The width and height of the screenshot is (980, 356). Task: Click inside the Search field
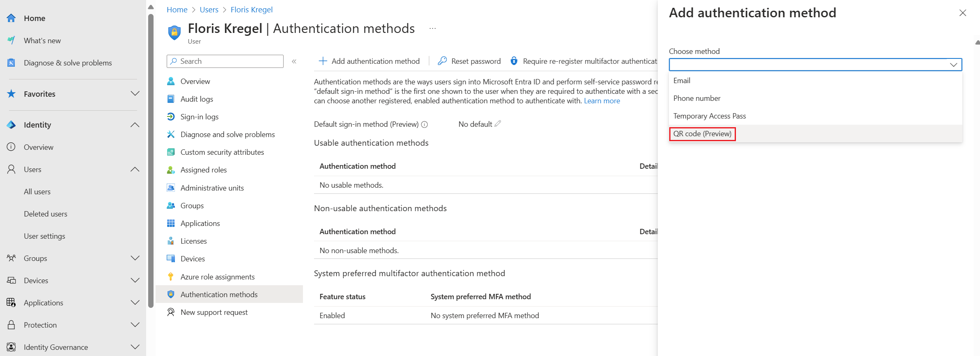pyautogui.click(x=224, y=61)
